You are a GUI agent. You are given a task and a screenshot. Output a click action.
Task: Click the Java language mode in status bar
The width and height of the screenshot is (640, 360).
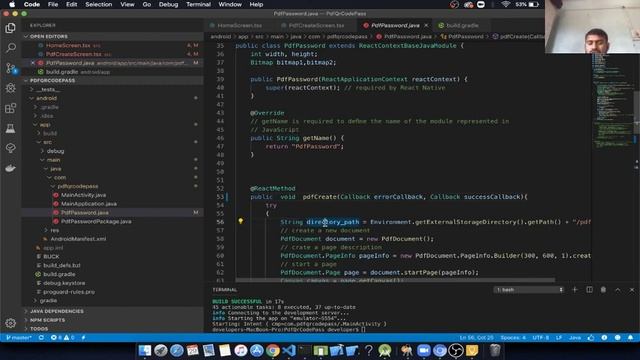[x=575, y=338]
